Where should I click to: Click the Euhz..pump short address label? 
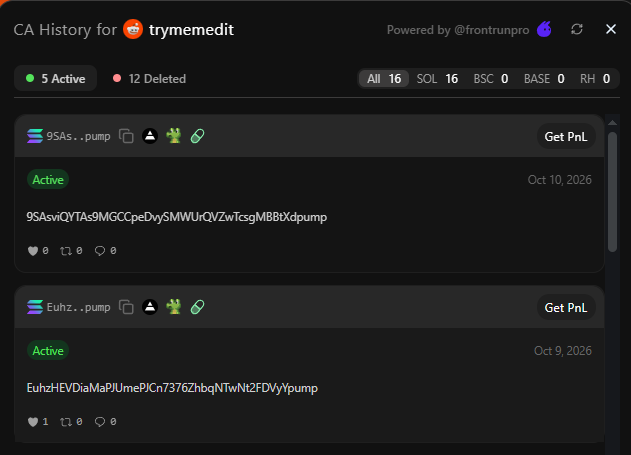[78, 307]
